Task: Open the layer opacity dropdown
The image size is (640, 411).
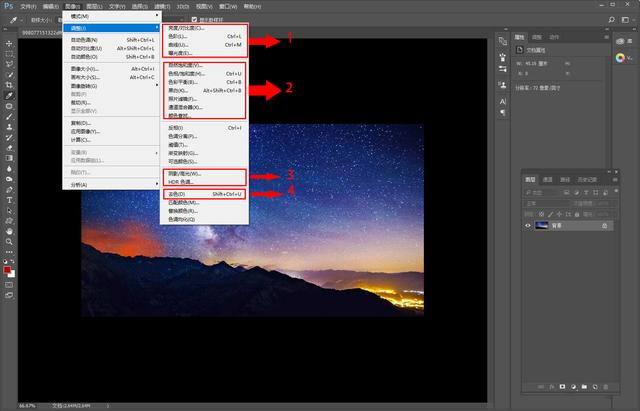Action: [604, 203]
